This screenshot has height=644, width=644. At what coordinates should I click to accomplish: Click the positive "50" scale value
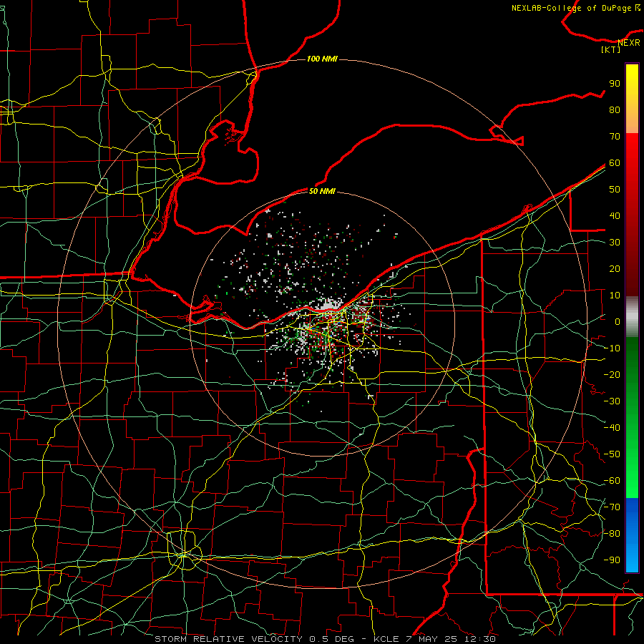pos(615,190)
